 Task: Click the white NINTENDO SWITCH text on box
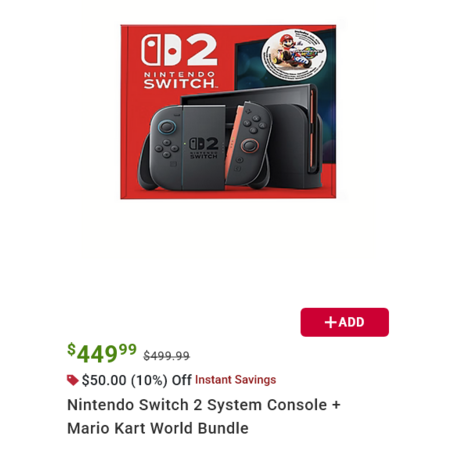(180, 80)
